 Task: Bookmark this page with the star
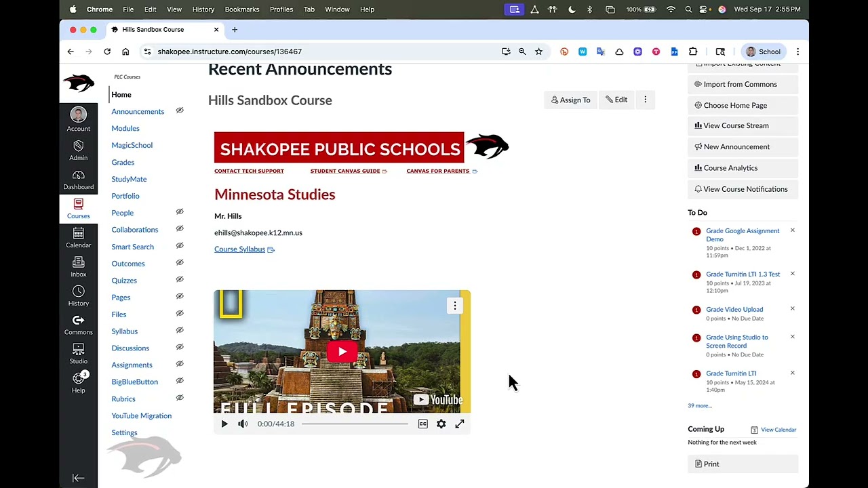[538, 52]
